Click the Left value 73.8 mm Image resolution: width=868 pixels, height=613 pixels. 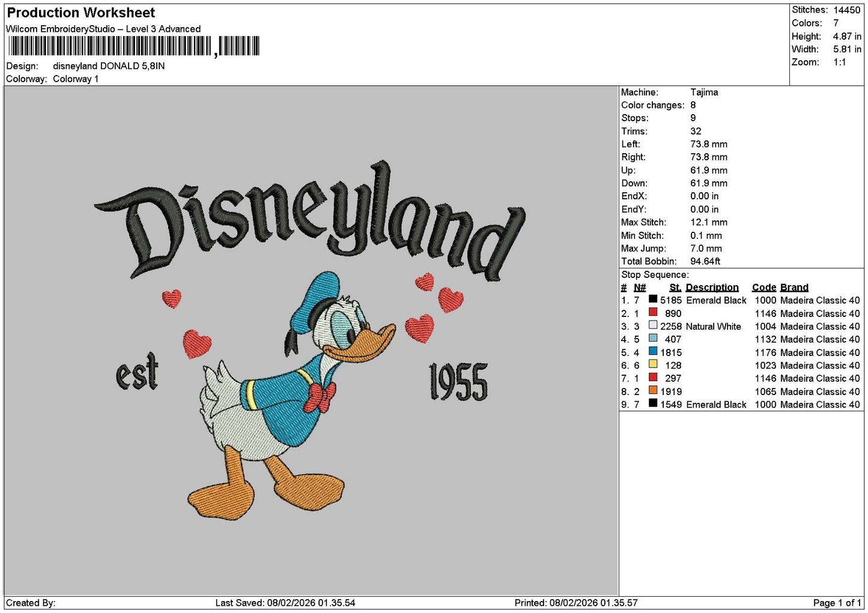(709, 144)
